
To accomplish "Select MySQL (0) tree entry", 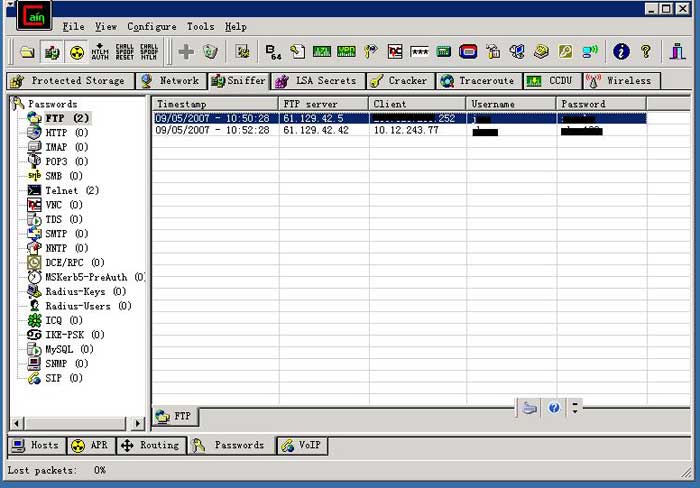I will (x=69, y=349).
